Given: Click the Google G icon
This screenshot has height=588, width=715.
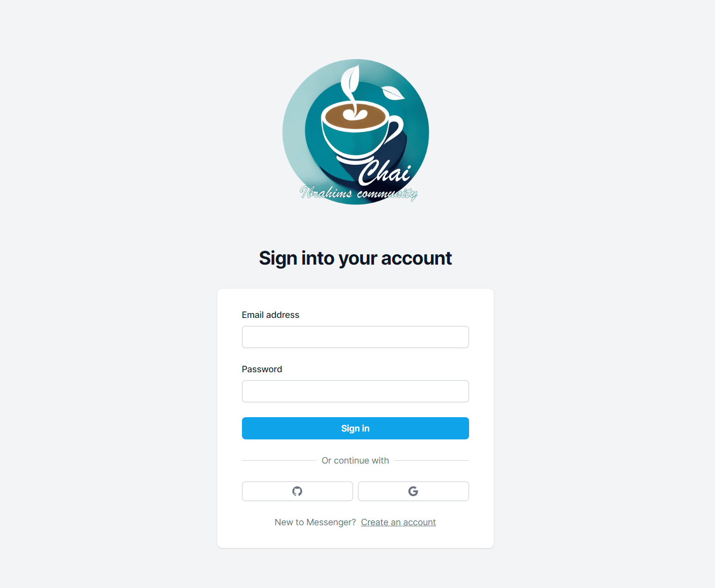Looking at the screenshot, I should click(413, 491).
